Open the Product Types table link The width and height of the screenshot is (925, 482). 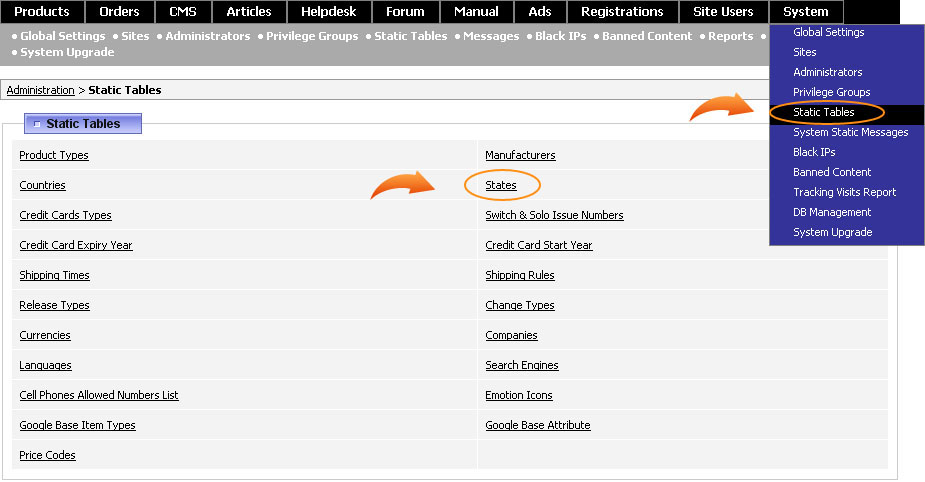tap(54, 155)
